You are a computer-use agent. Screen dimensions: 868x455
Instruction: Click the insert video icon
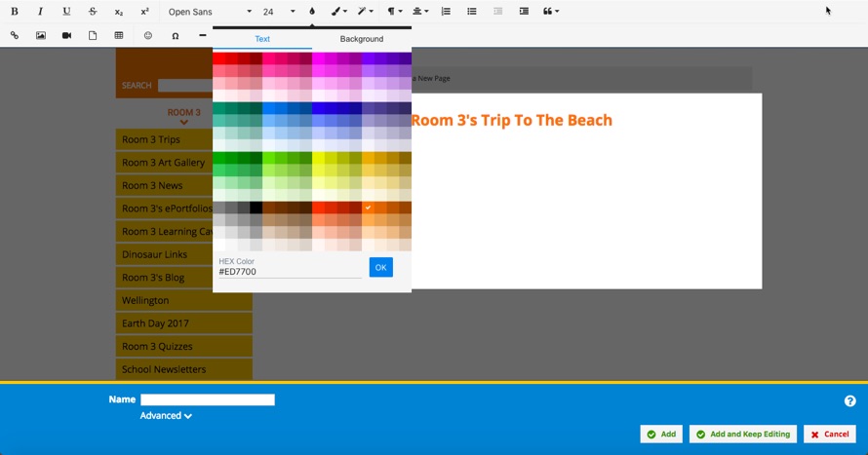click(67, 35)
